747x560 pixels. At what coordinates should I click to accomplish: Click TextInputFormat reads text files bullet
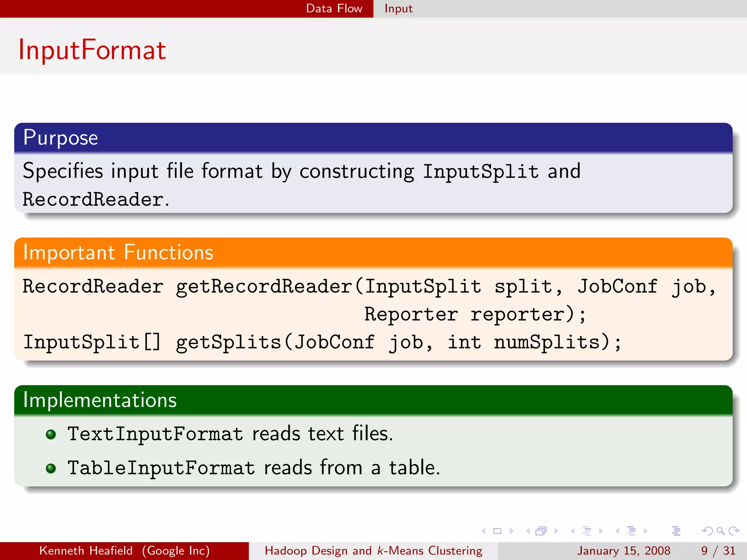(x=231, y=434)
